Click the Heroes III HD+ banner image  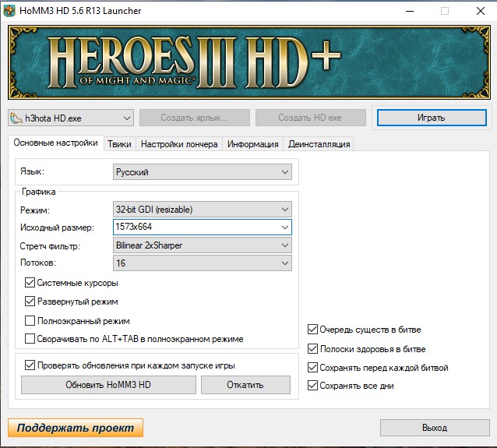coord(248,62)
